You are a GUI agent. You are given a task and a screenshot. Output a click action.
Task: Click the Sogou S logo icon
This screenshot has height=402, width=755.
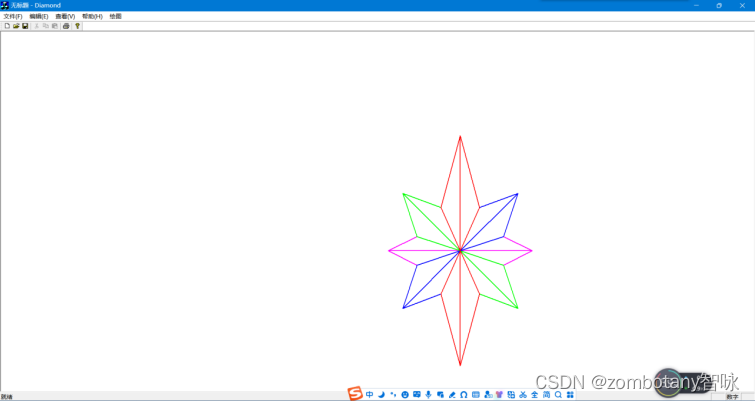pos(355,393)
